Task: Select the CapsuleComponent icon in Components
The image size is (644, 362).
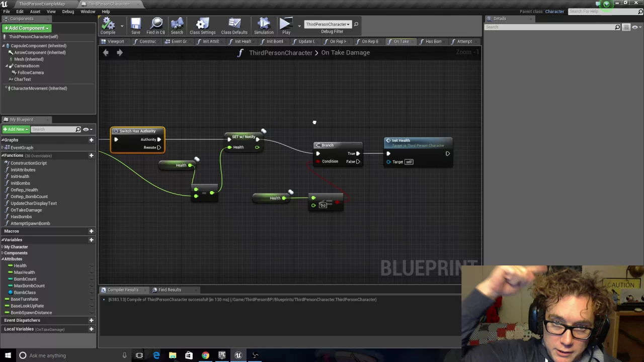Action: (9, 46)
